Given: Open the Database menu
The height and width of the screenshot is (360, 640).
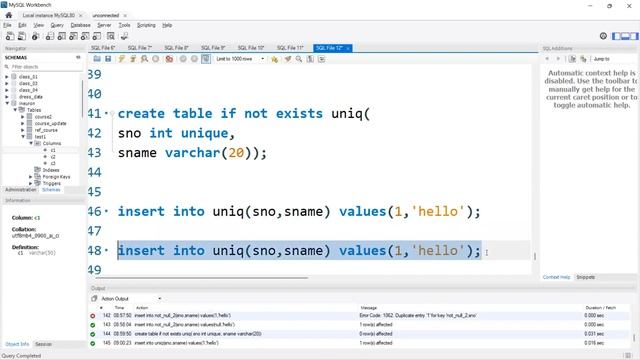Looking at the screenshot, I should pos(80,25).
